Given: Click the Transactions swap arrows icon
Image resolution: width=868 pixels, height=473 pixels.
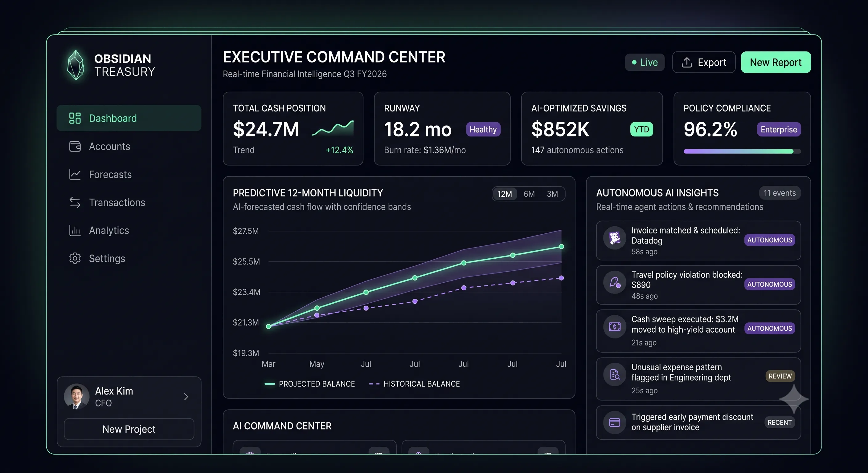Looking at the screenshot, I should point(75,202).
